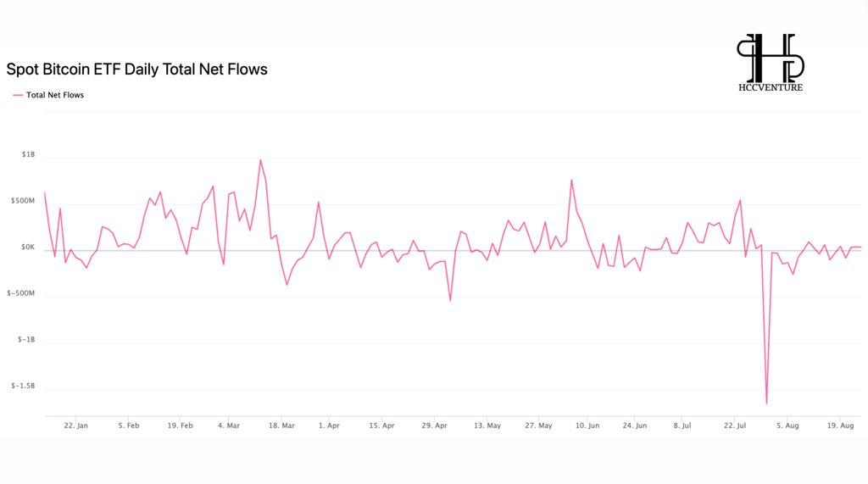Click the $0K y-axis label

click(28, 248)
